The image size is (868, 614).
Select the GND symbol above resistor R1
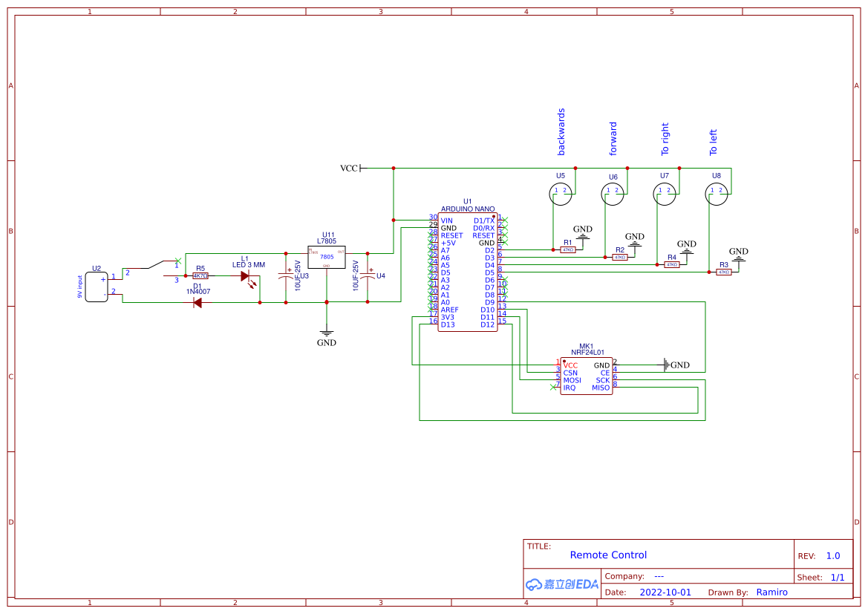click(582, 232)
